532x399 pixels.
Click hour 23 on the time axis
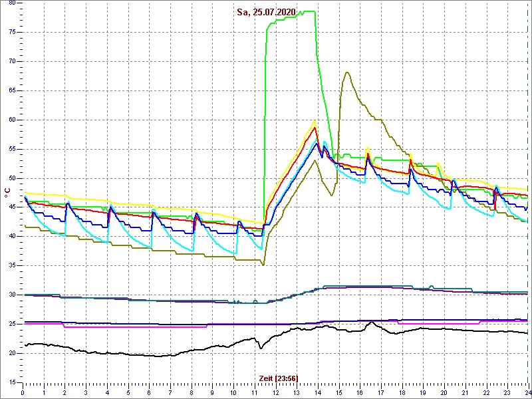(x=507, y=392)
